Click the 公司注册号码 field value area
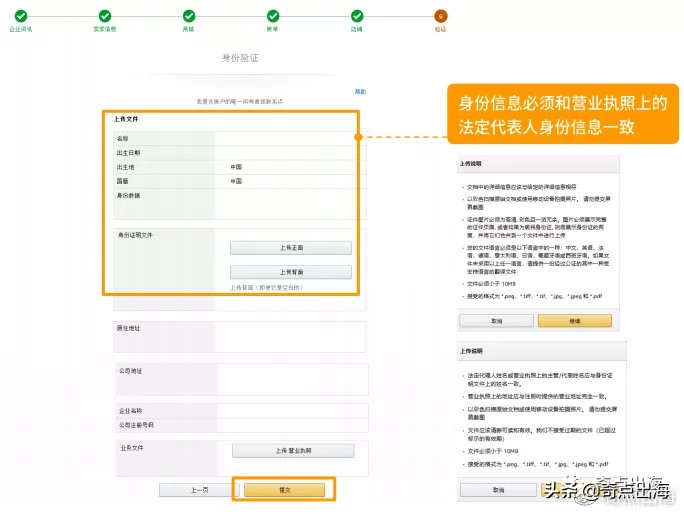684x514 pixels. pos(292,425)
